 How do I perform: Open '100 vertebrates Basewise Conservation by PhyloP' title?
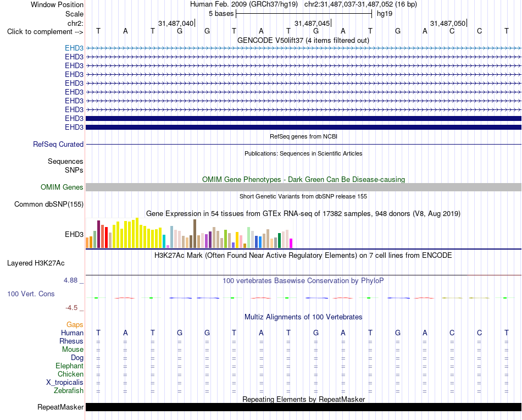tap(303, 281)
